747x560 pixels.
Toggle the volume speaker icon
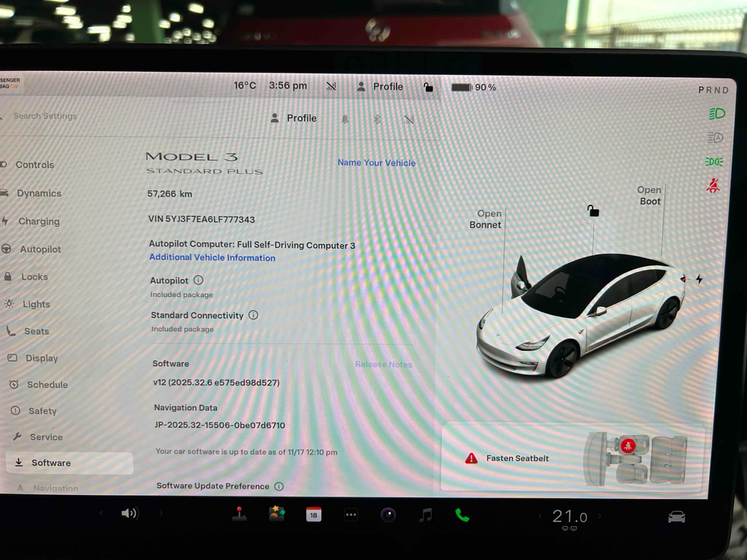[x=129, y=513]
